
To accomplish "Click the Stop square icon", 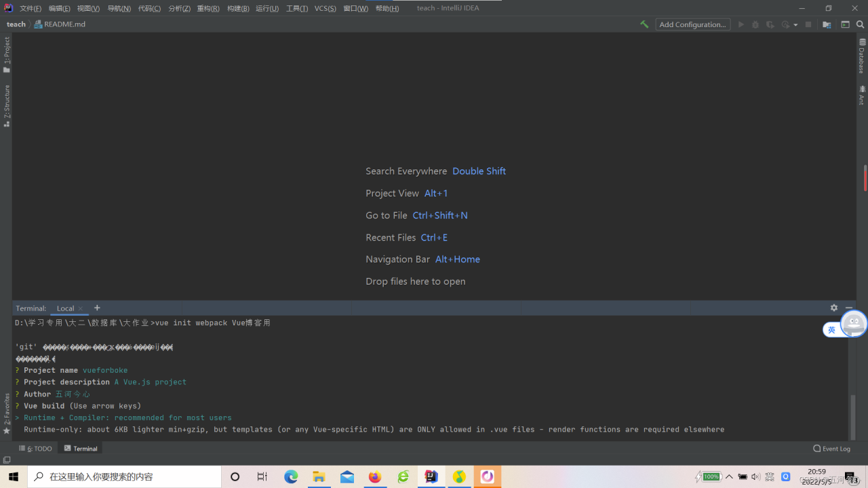I will tap(808, 24).
